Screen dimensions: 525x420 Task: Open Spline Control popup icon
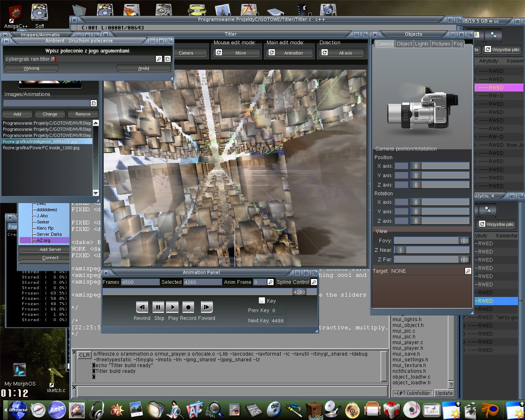pos(314,282)
